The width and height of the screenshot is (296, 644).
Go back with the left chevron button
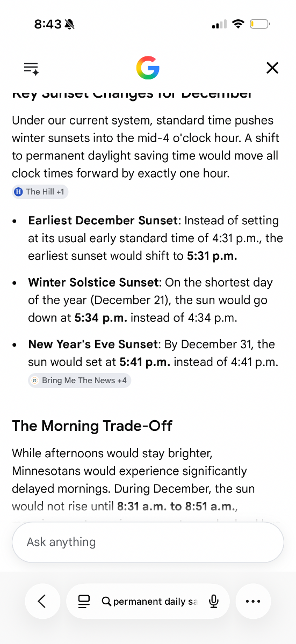pos(42,602)
